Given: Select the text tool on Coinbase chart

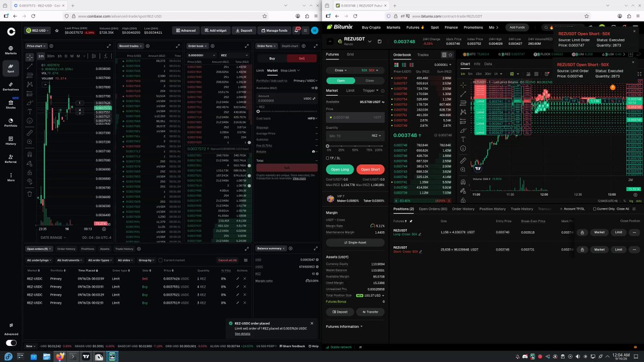Looking at the screenshot, I should (x=30, y=112).
